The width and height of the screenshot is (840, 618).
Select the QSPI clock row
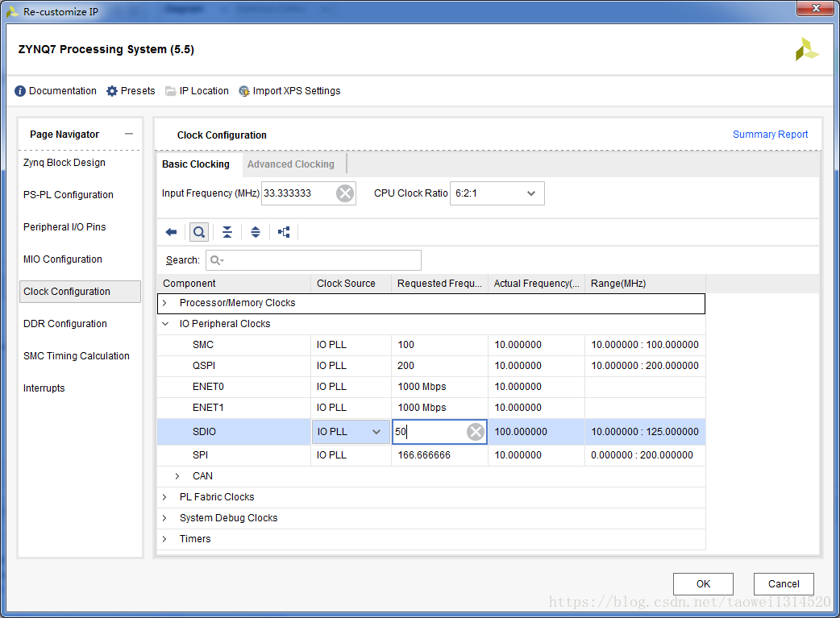pyautogui.click(x=431, y=366)
